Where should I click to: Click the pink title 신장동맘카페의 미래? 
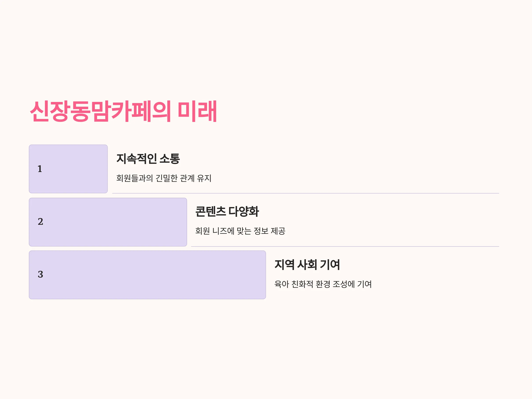tap(123, 111)
